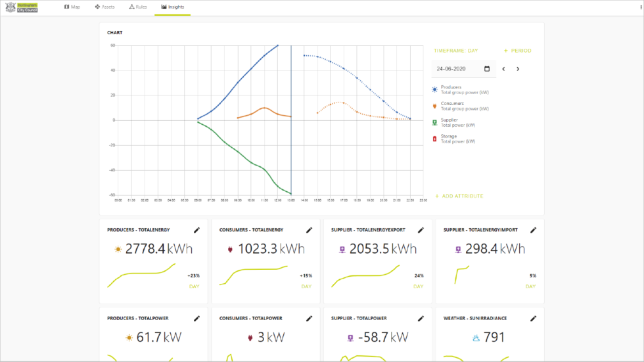Edit the Supplier - TotalEnergyImport widget
644x362 pixels.
(534, 230)
